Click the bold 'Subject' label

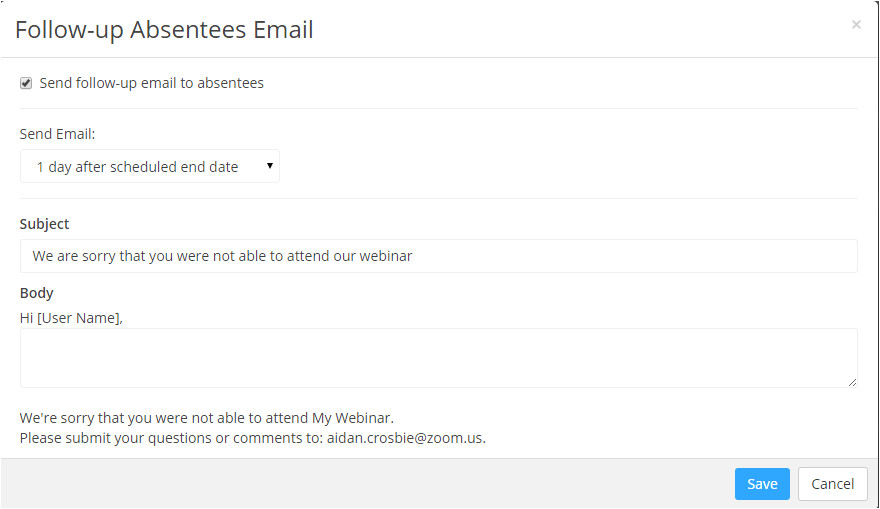click(x=45, y=224)
